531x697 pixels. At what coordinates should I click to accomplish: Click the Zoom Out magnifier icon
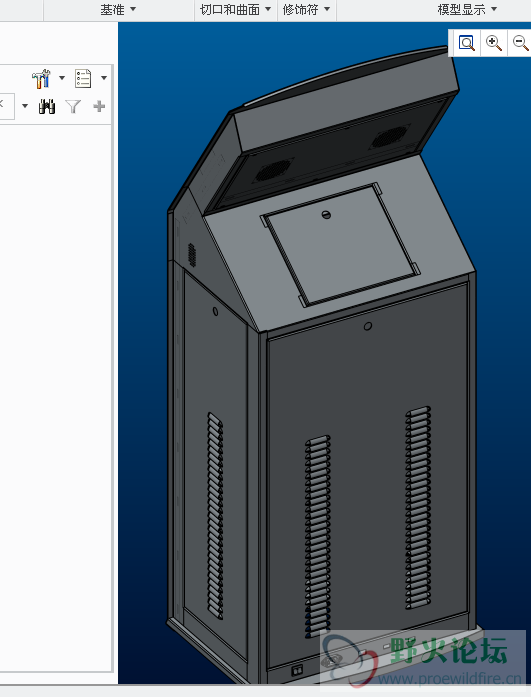[x=521, y=43]
